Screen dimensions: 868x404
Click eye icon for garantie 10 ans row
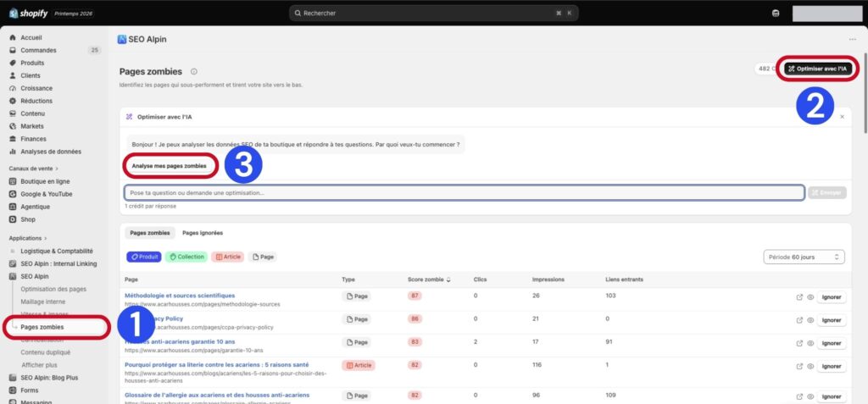coord(810,344)
